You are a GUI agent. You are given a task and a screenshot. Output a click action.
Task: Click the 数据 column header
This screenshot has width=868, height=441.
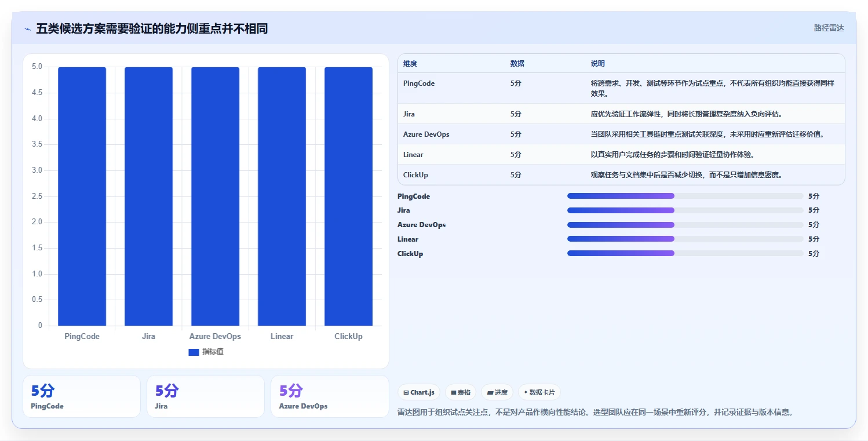(x=517, y=63)
